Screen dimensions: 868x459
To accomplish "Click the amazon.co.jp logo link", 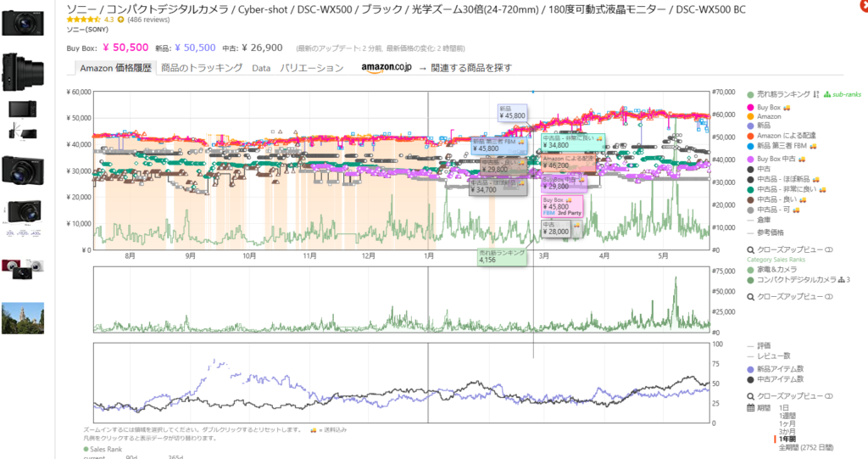I will 387,68.
